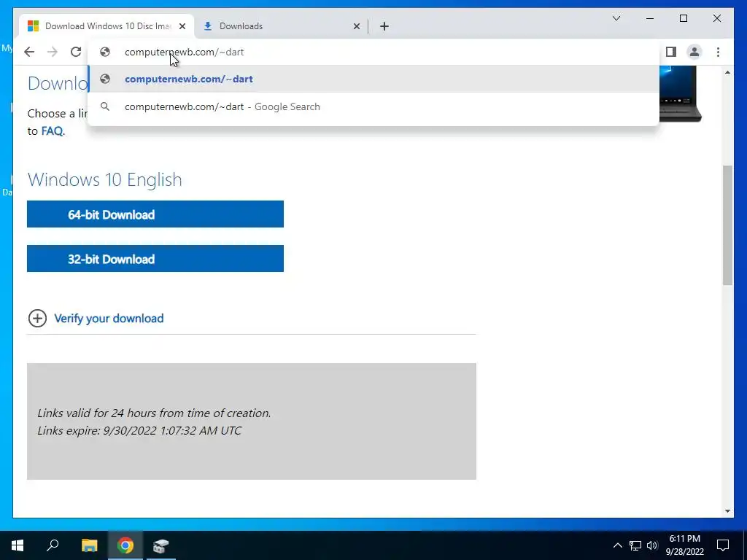747x560 pixels.
Task: Open the tab search chevron dropdown
Action: pyautogui.click(x=616, y=18)
